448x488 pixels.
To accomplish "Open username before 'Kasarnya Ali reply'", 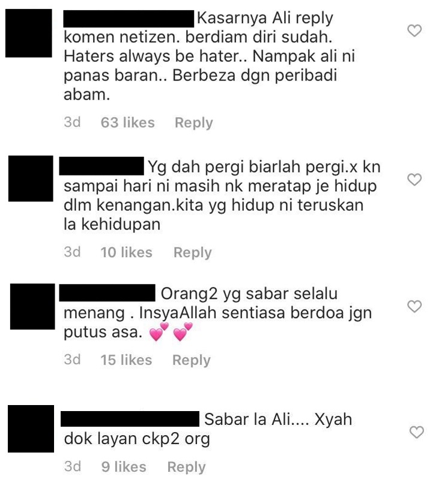I will tap(129, 19).
